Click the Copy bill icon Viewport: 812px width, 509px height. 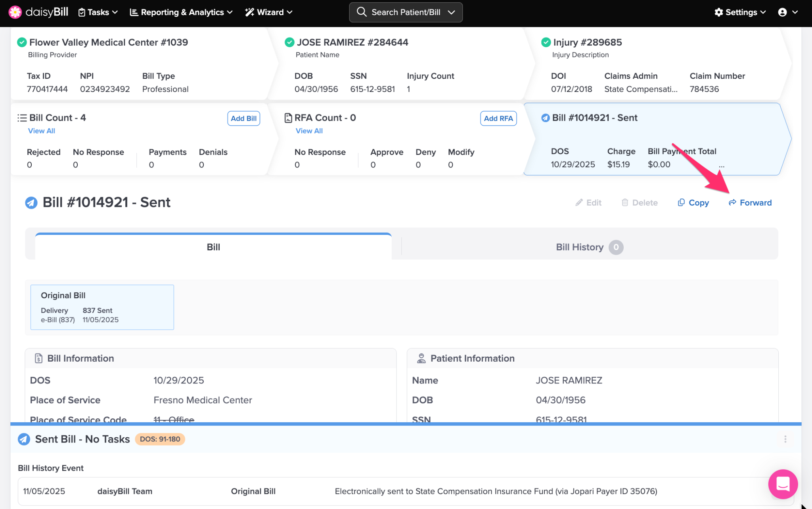tap(681, 202)
